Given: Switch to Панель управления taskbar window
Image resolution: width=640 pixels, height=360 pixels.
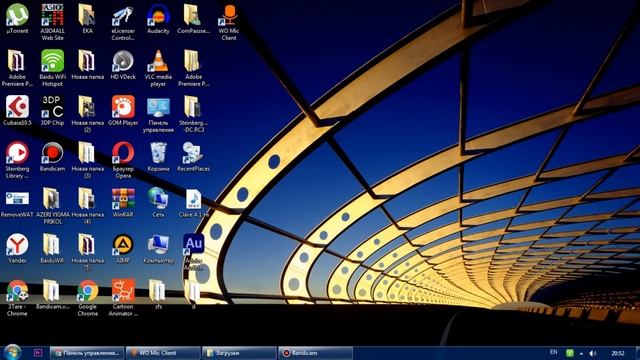Looking at the screenshot, I should [87, 353].
